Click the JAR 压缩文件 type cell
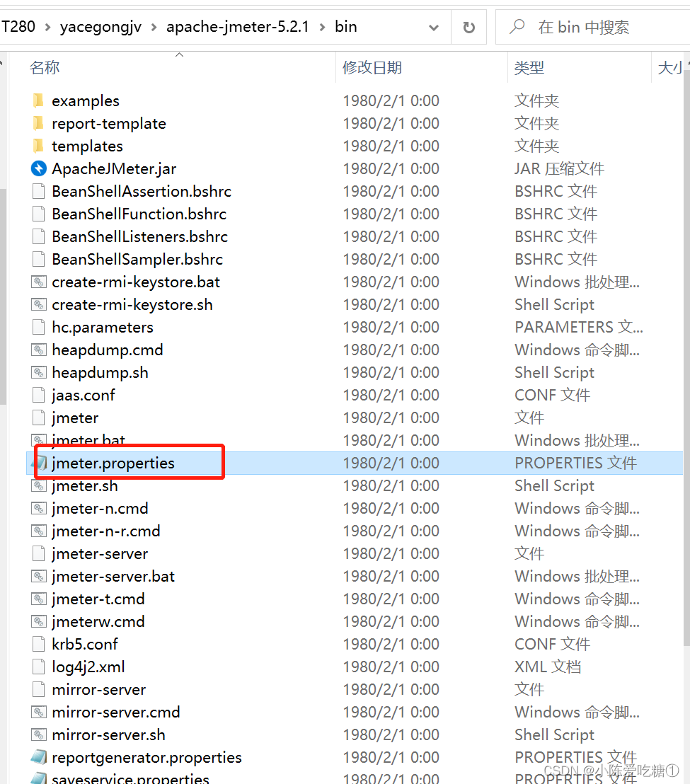690x784 pixels. (x=559, y=168)
